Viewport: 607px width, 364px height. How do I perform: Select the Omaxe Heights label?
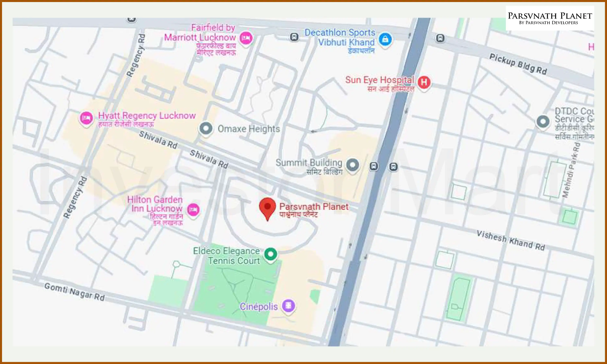click(249, 129)
